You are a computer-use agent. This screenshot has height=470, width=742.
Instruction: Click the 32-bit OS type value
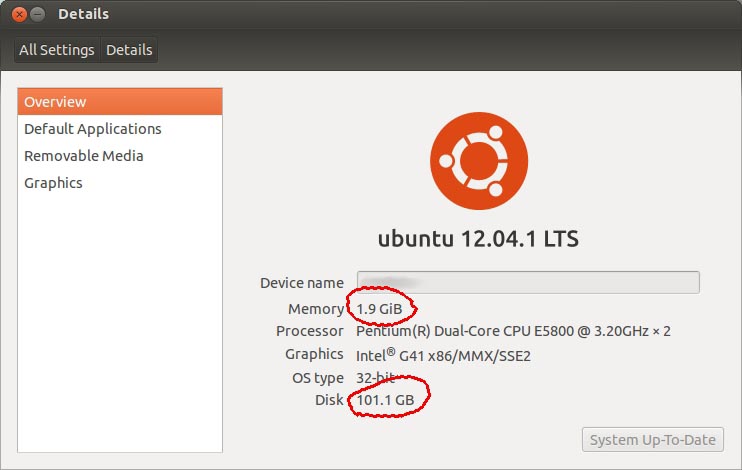[x=378, y=378]
